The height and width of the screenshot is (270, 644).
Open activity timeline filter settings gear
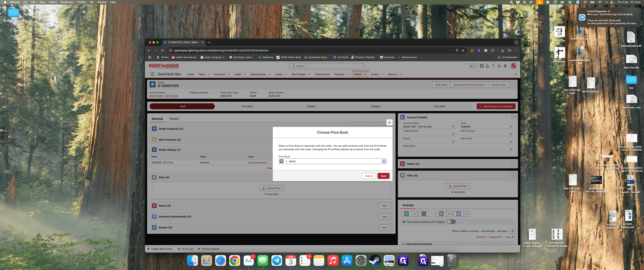(512, 231)
